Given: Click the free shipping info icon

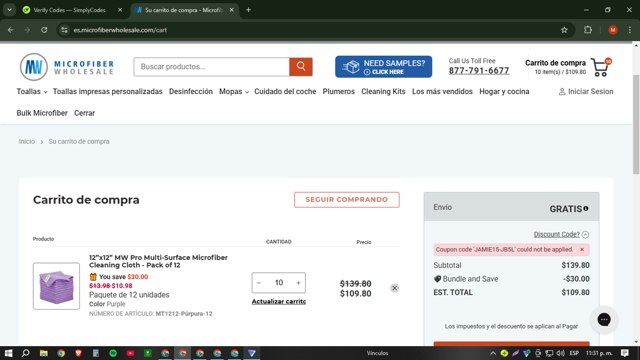Looking at the screenshot, I should pos(586,209).
